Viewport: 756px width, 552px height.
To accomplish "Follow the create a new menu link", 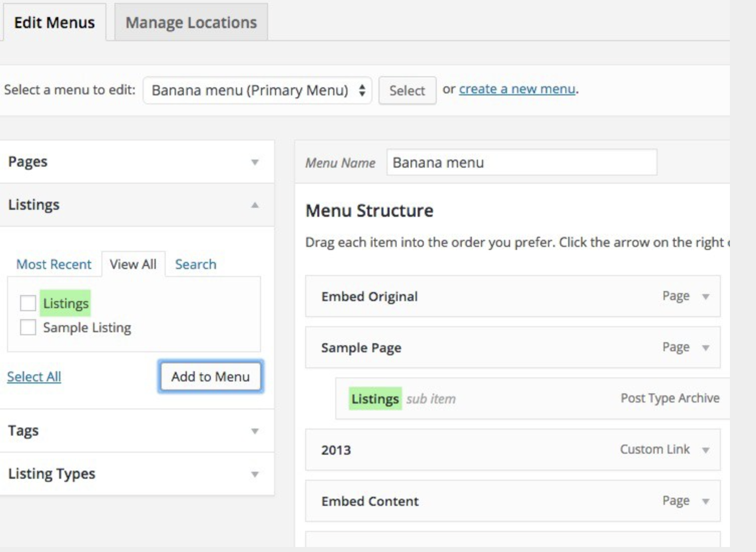I will pos(517,89).
